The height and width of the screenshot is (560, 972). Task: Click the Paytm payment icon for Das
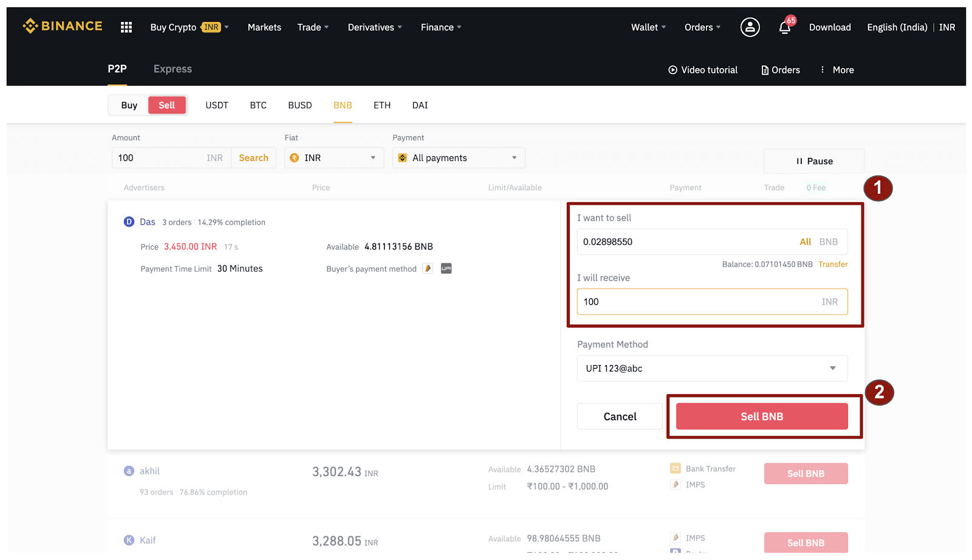click(428, 268)
